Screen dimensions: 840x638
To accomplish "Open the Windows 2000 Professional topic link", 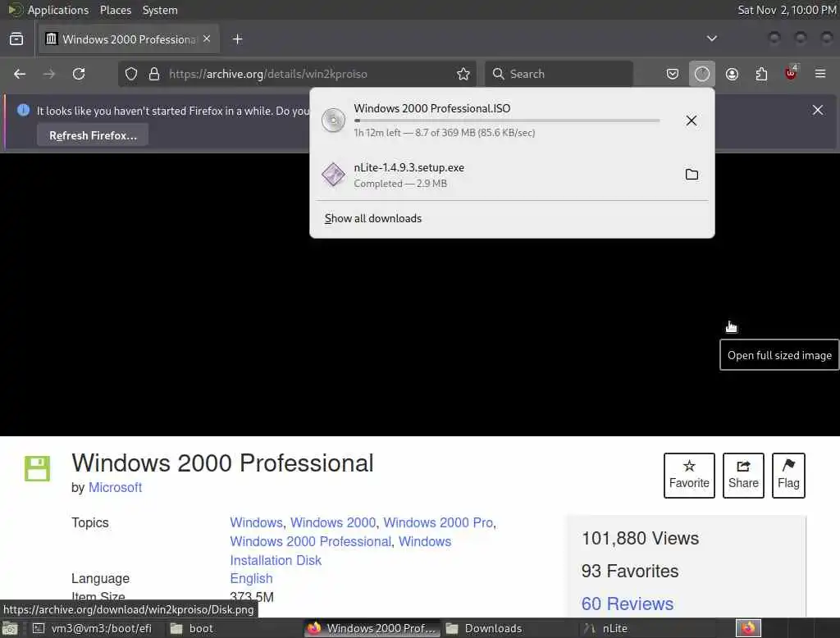I will click(311, 541).
